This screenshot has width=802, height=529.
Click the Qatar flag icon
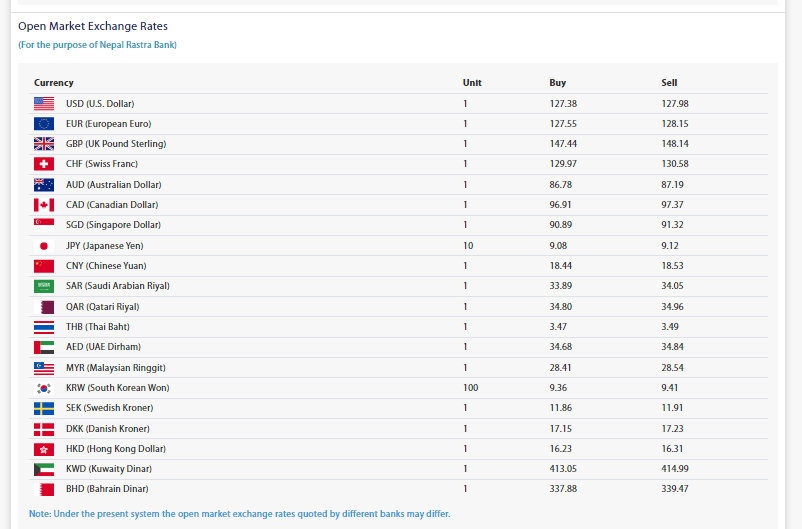[44, 307]
